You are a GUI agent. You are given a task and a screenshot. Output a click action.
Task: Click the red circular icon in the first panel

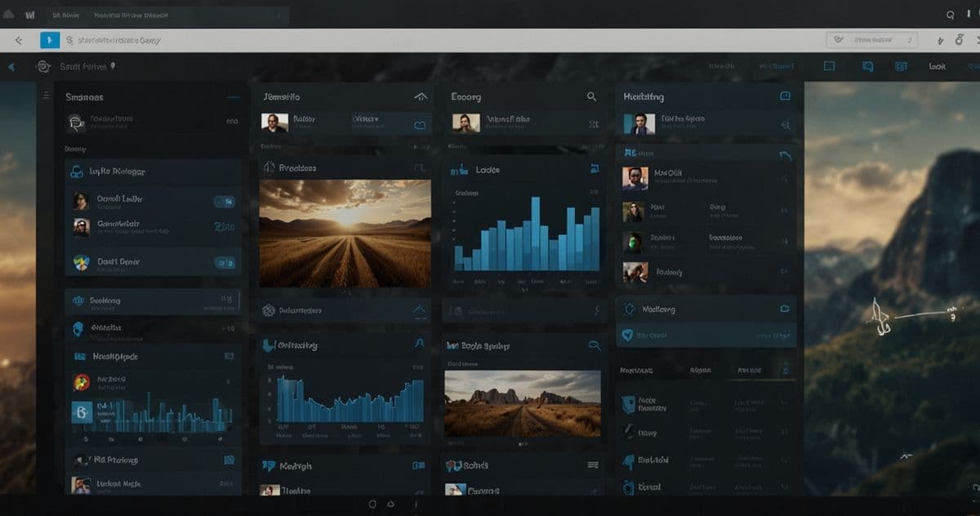pyautogui.click(x=81, y=381)
